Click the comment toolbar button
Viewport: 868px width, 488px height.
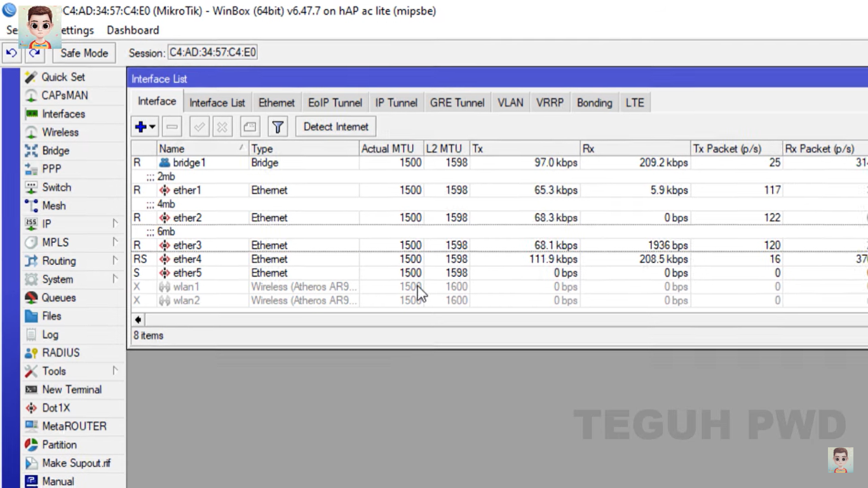pos(250,126)
